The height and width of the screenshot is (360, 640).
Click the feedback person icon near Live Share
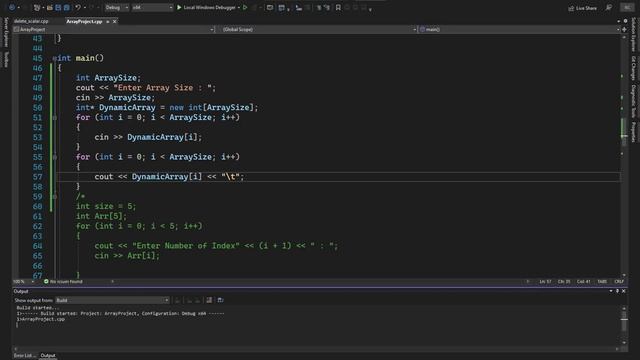pyautogui.click(x=609, y=7)
